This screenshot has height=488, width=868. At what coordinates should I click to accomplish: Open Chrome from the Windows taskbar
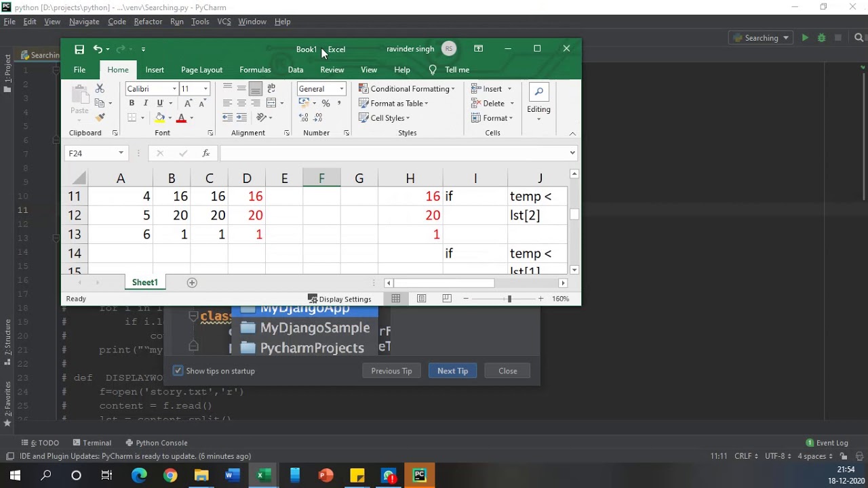click(x=170, y=475)
